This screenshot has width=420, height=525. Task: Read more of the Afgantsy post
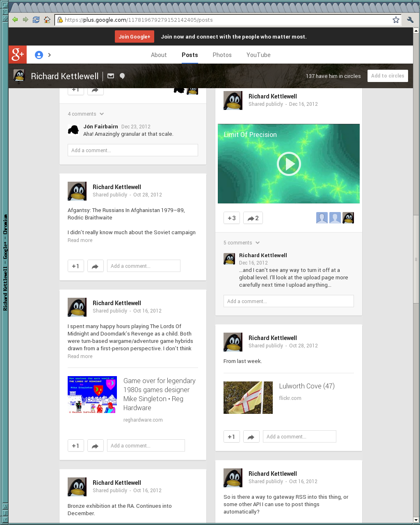tap(80, 240)
